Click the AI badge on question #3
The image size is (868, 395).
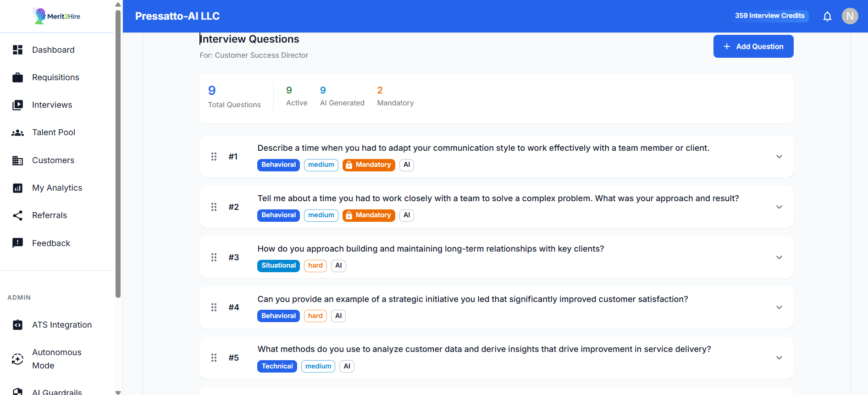(x=338, y=265)
